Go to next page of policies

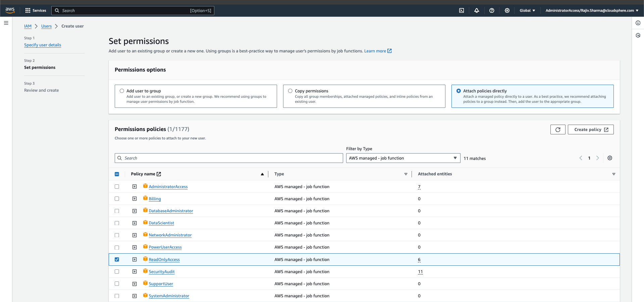click(597, 158)
